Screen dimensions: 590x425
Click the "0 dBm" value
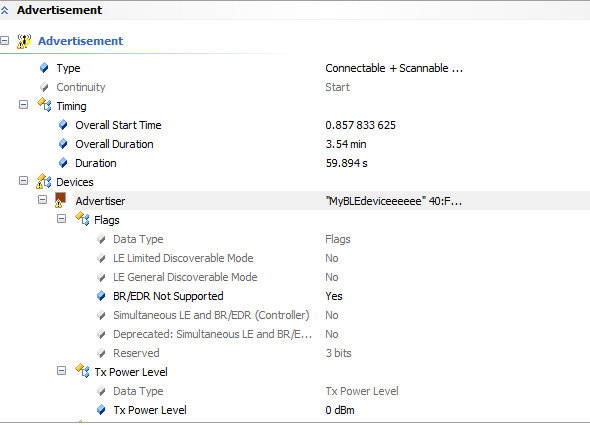point(340,410)
